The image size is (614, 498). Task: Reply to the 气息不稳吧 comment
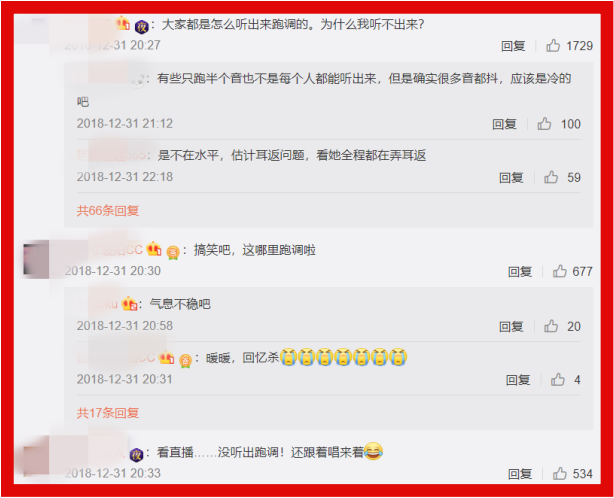[511, 326]
